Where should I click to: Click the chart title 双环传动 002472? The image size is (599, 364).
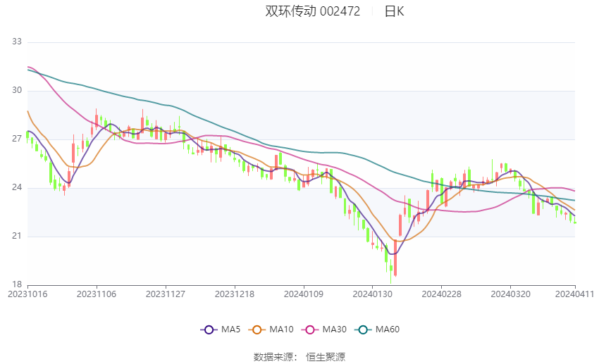[x=313, y=11]
